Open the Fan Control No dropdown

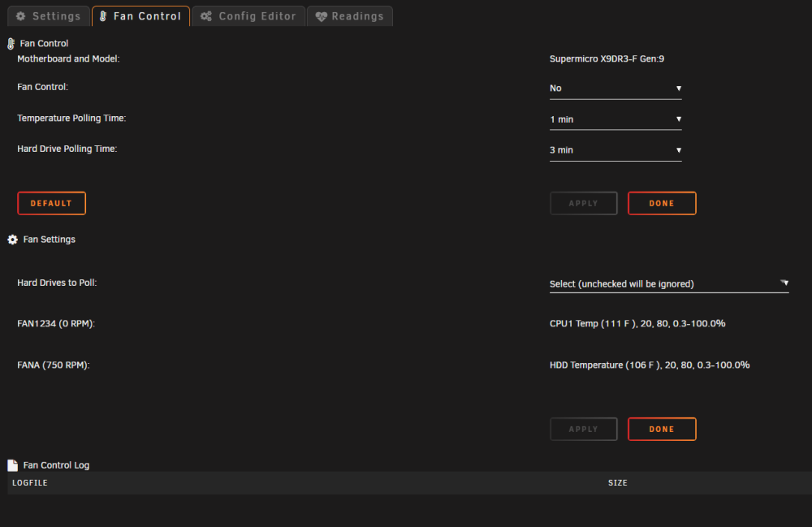click(x=615, y=89)
